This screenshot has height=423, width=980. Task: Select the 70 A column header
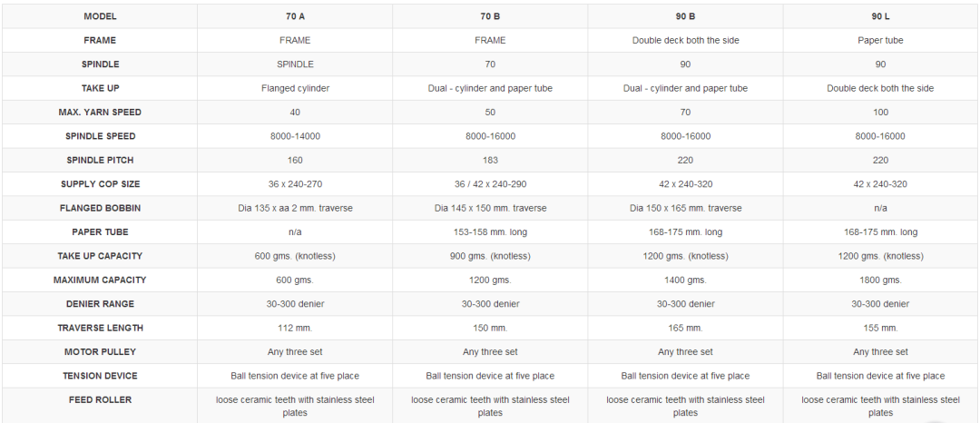[295, 16]
